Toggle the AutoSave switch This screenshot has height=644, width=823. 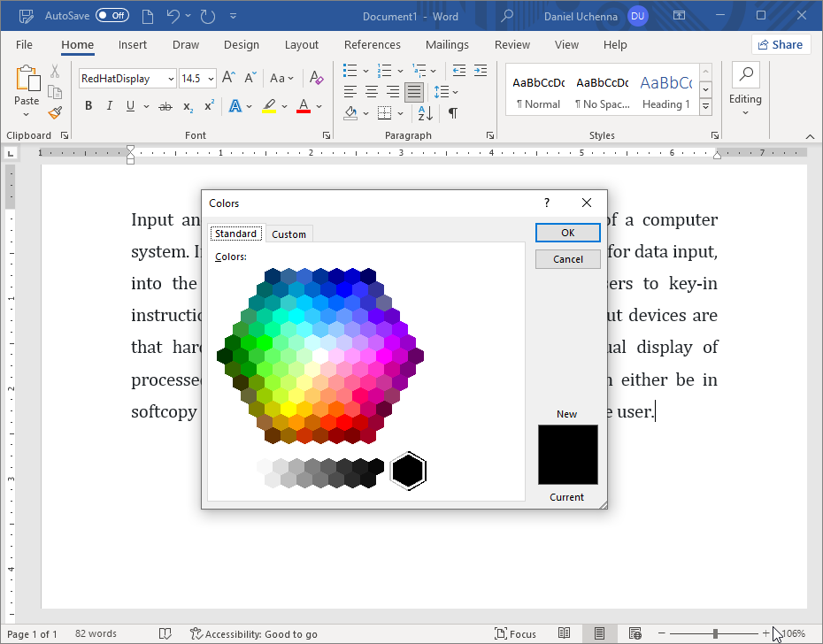[112, 16]
